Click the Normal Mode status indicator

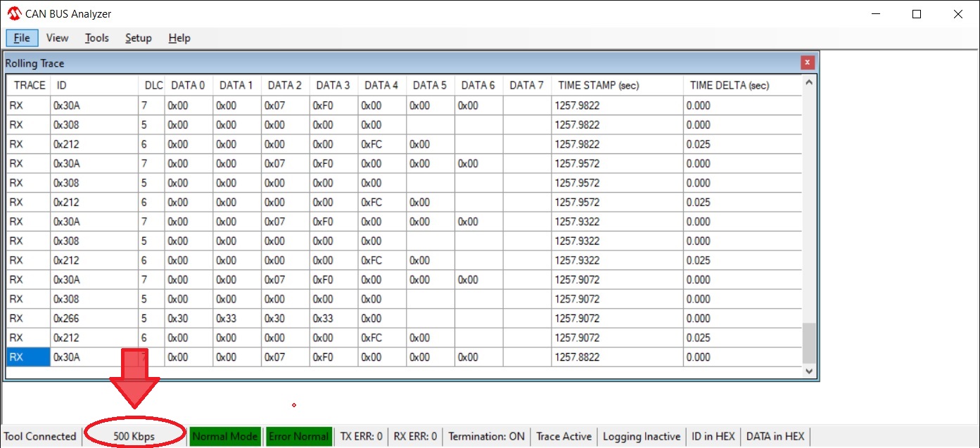tap(225, 436)
